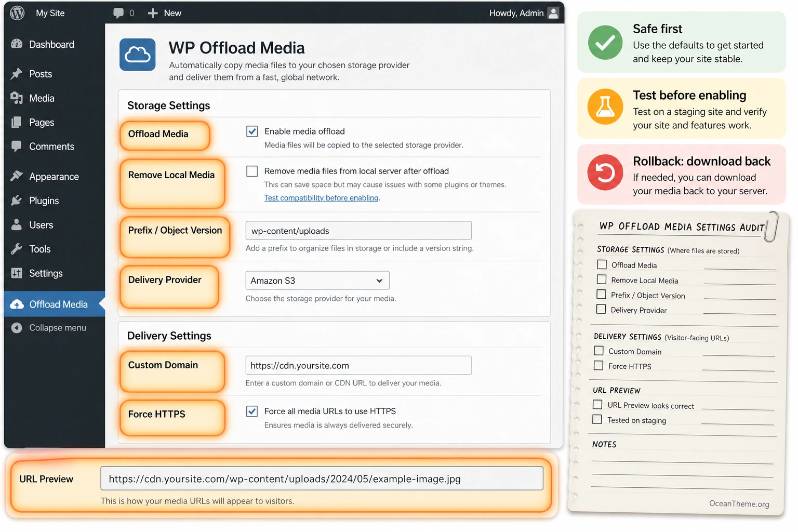Click the Media library icon in sidebar
The width and height of the screenshot is (798, 532).
pyautogui.click(x=17, y=98)
